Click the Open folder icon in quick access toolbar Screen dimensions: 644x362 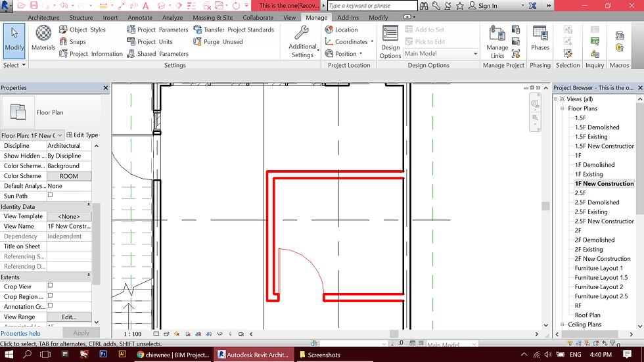(x=21, y=5)
